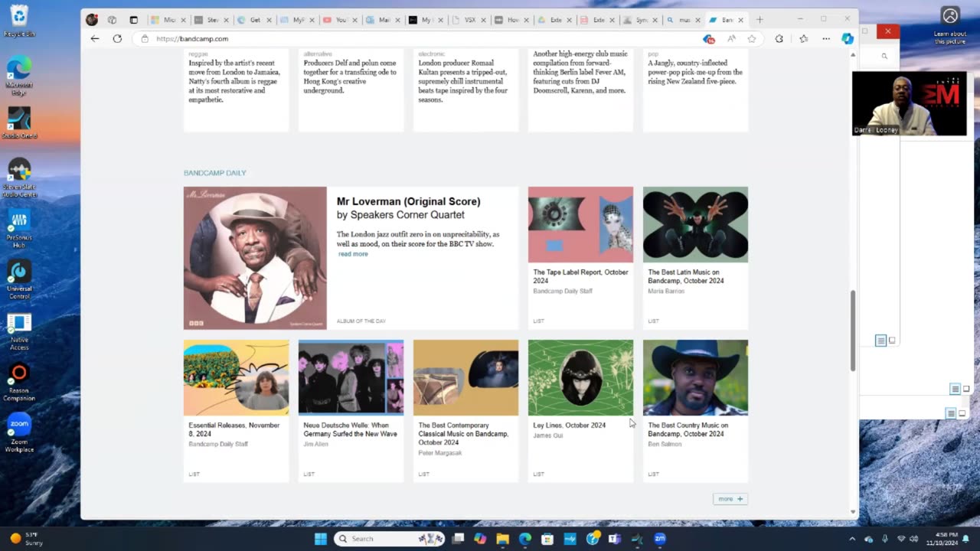Open Reason Companion desktop shortcut
Screen dimensions: 980x551
19,382
